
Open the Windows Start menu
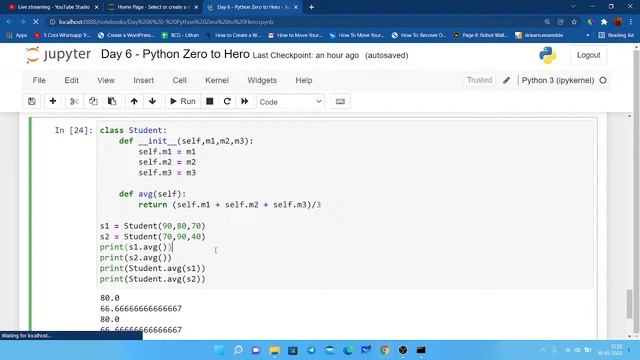click(219, 350)
